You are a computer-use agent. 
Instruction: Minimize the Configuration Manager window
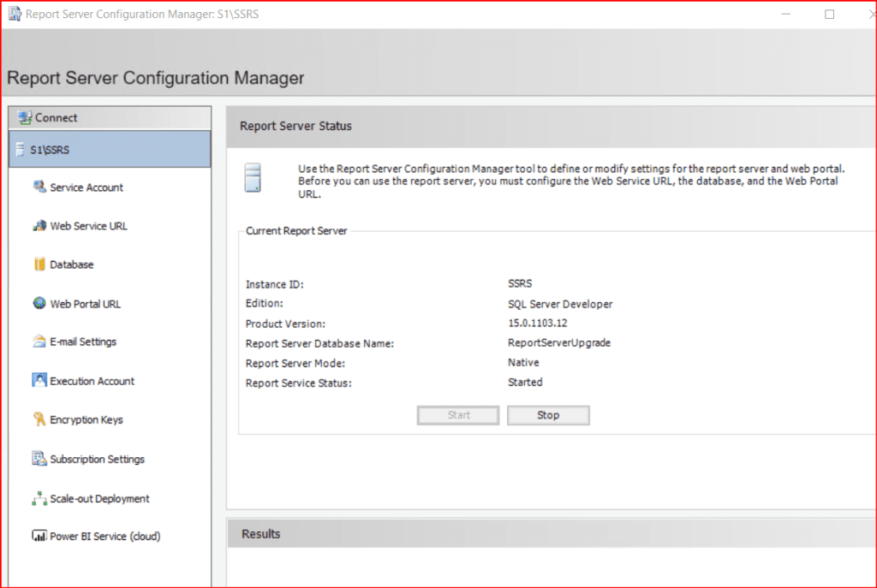tap(786, 15)
